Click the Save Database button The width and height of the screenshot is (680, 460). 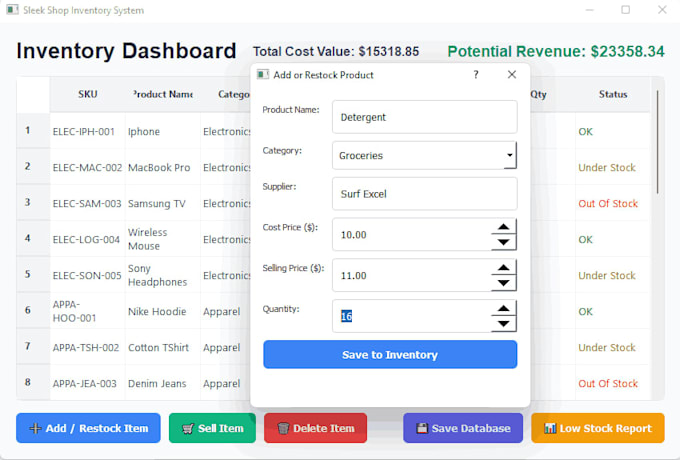(x=463, y=428)
